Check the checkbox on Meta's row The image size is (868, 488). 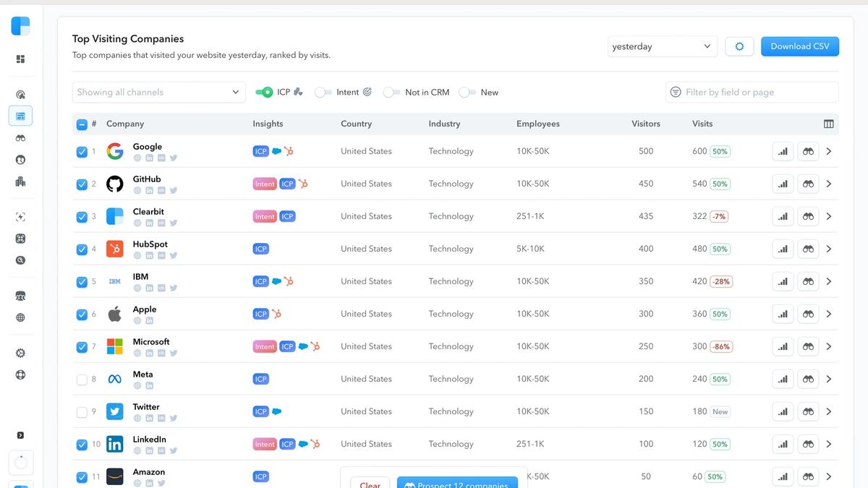82,379
